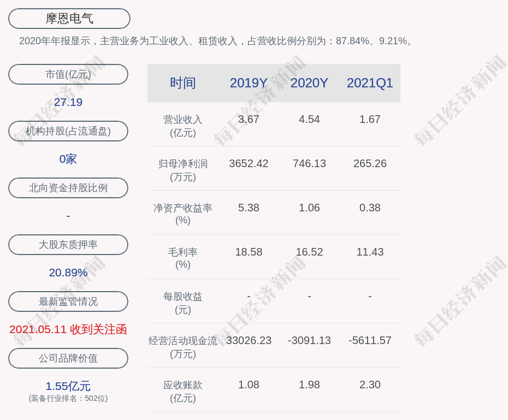Image resolution: width=508 pixels, height=420 pixels.
Task: Click the 营业收入(亿元) row label
Action: pyautogui.click(x=183, y=126)
